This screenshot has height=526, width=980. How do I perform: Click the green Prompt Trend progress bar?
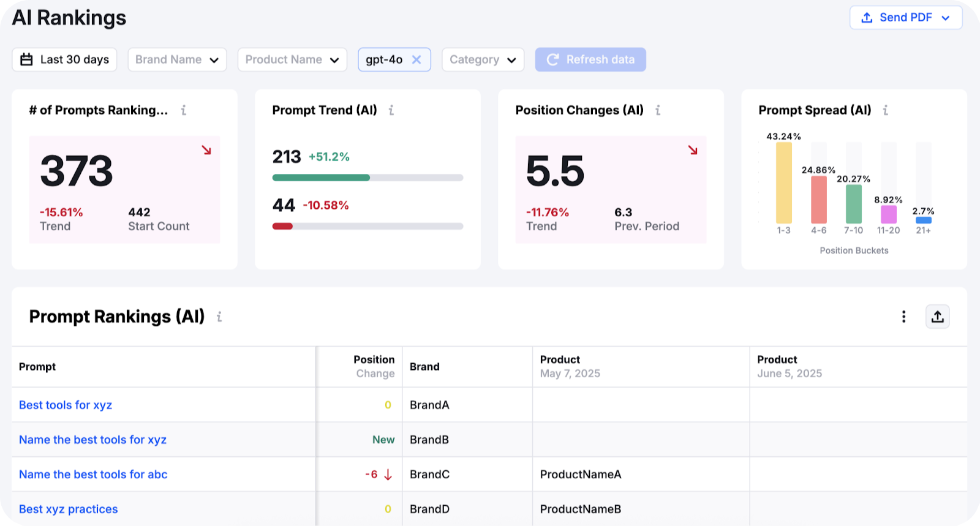tap(321, 178)
